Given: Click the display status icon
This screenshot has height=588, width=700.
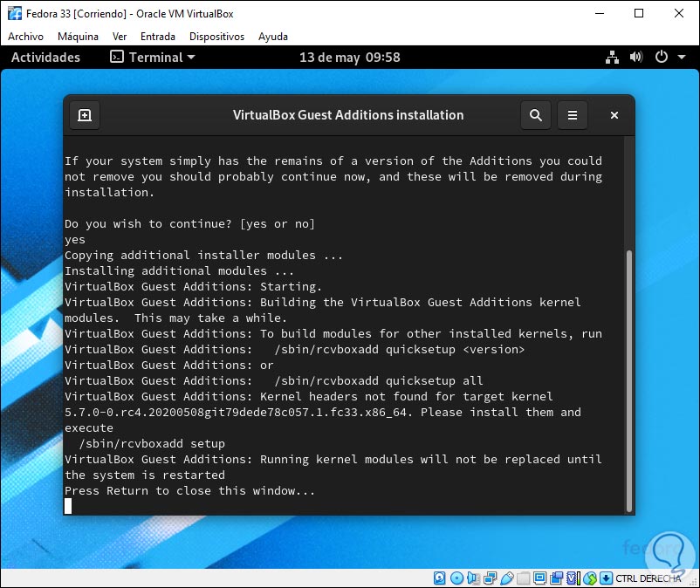Looking at the screenshot, I should pyautogui.click(x=539, y=578).
